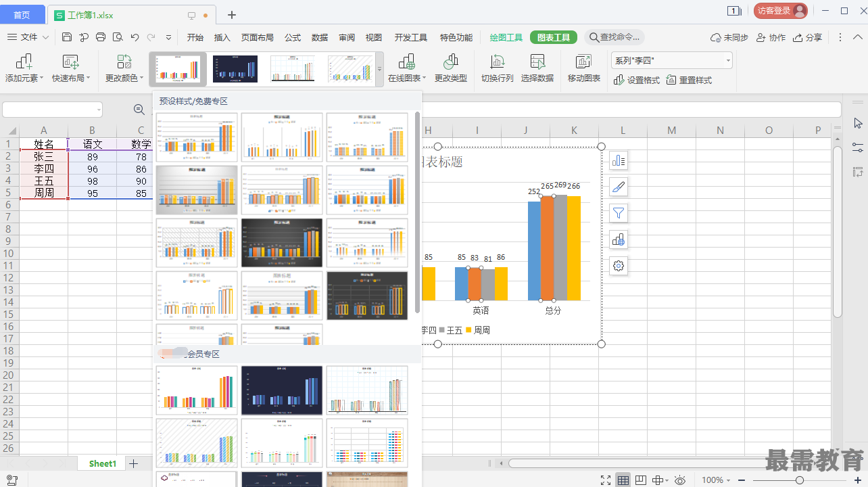Click the Print icon

pos(101,37)
